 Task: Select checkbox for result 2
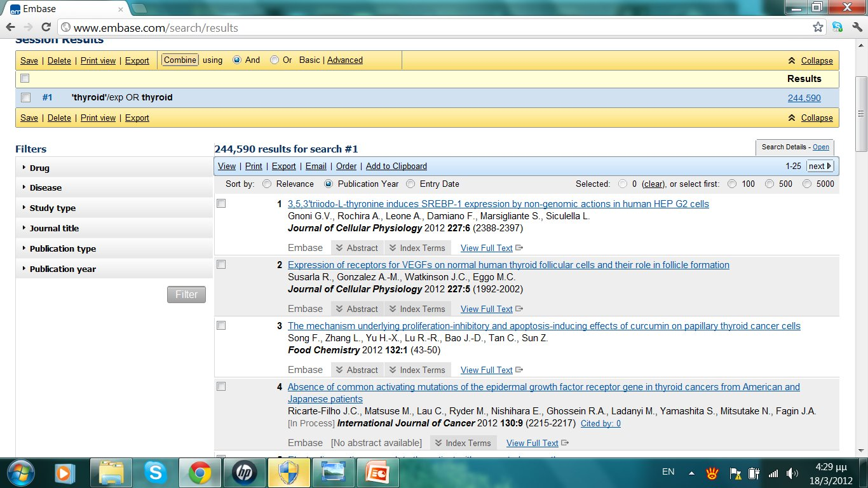pos(221,264)
